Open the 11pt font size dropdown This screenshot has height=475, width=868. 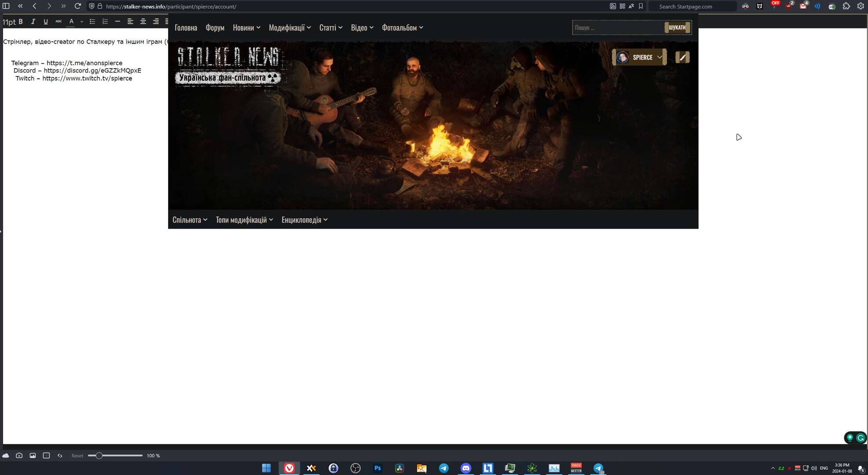point(9,22)
